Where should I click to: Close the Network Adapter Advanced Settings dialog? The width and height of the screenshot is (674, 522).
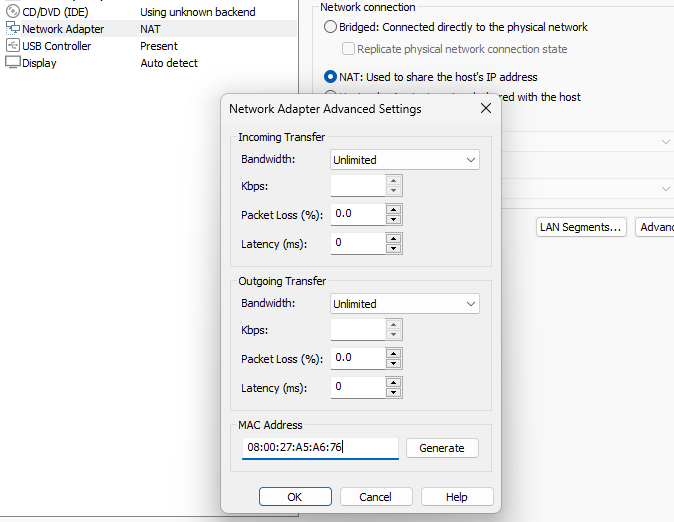485,108
